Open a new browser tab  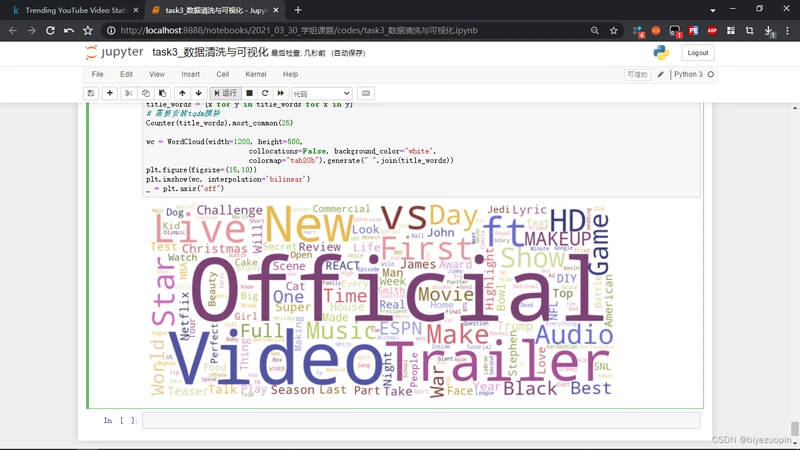pyautogui.click(x=298, y=10)
